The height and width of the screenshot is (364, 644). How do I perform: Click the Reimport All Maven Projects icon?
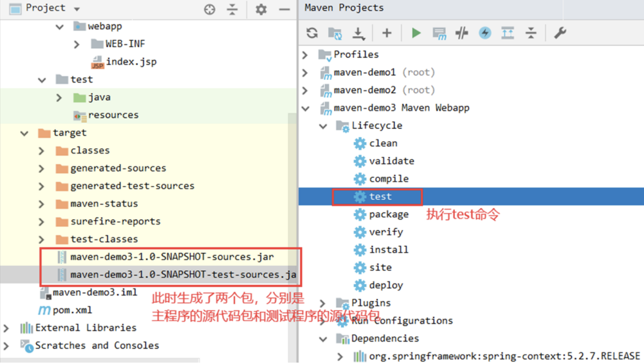click(312, 33)
